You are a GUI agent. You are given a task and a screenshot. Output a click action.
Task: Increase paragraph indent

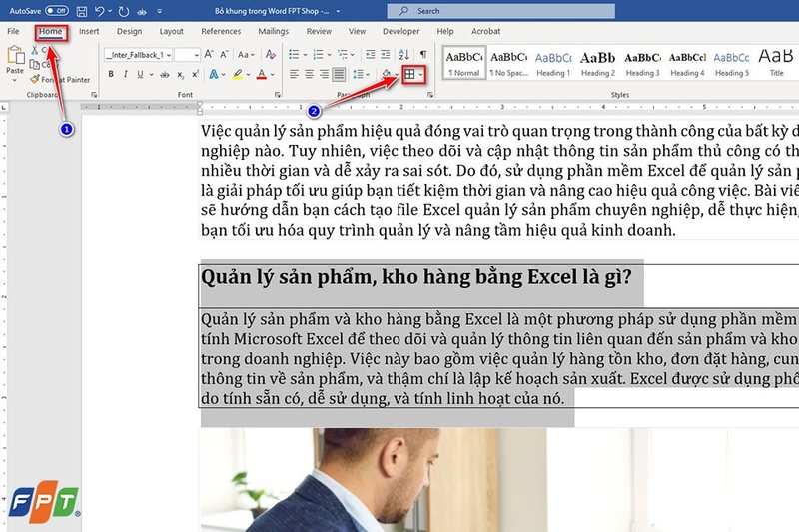pyautogui.click(x=386, y=55)
